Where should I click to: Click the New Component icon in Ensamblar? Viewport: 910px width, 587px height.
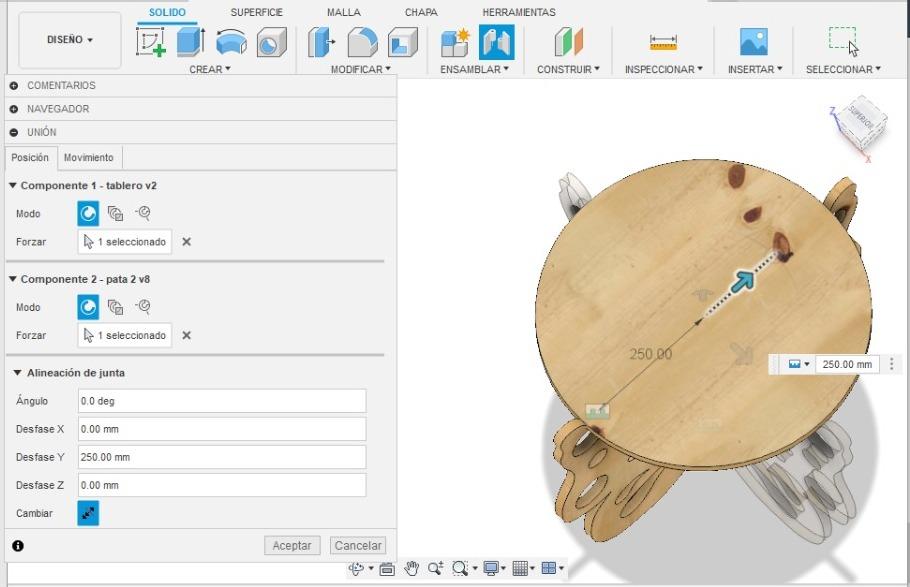click(456, 42)
